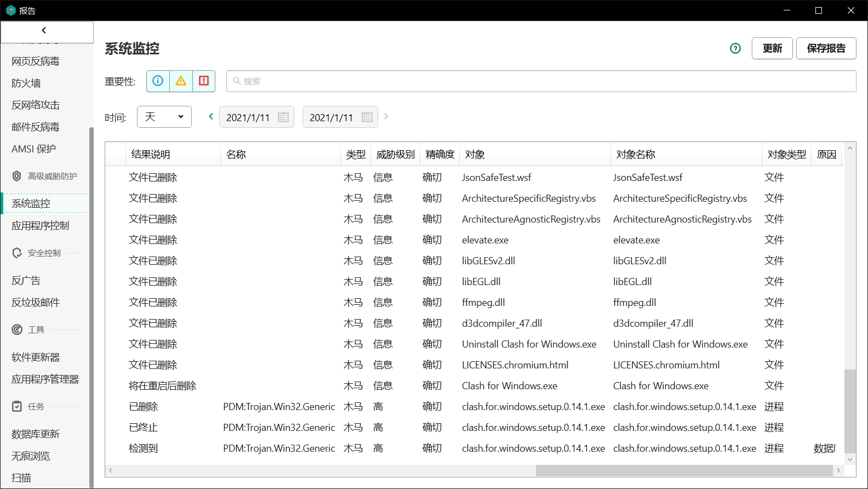Select the elevate.exe object cell
The image size is (868, 489).
(485, 240)
